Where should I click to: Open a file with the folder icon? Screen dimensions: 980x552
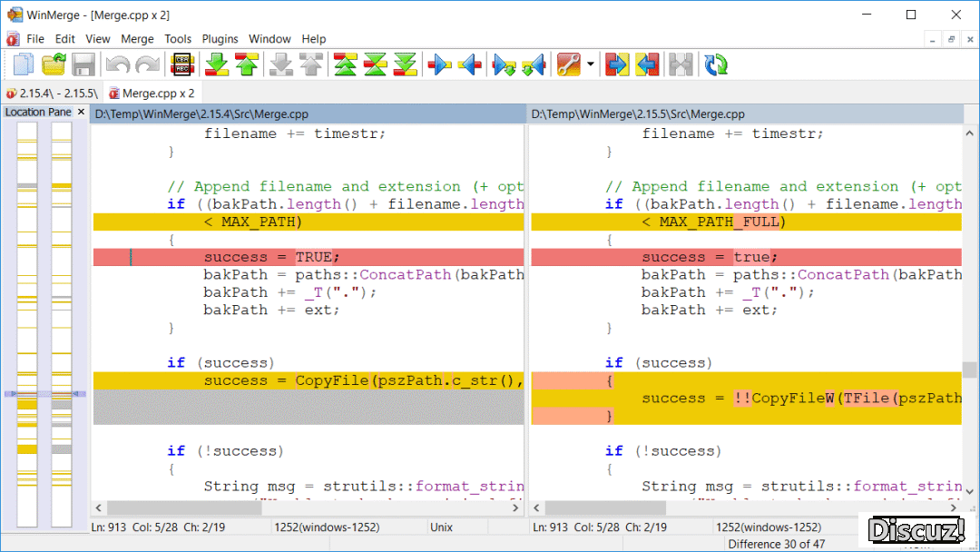coord(54,64)
